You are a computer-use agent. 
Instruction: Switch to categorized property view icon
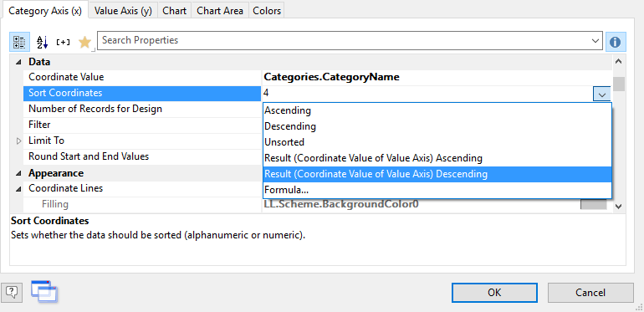pyautogui.click(x=19, y=42)
